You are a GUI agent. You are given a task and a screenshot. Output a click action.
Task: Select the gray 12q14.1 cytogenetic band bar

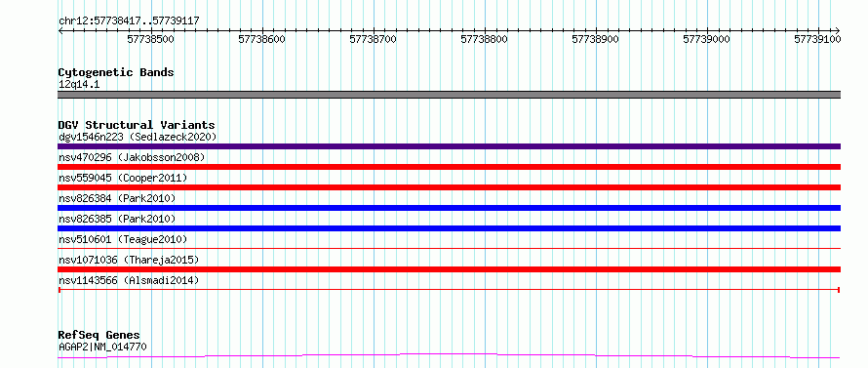point(449,95)
